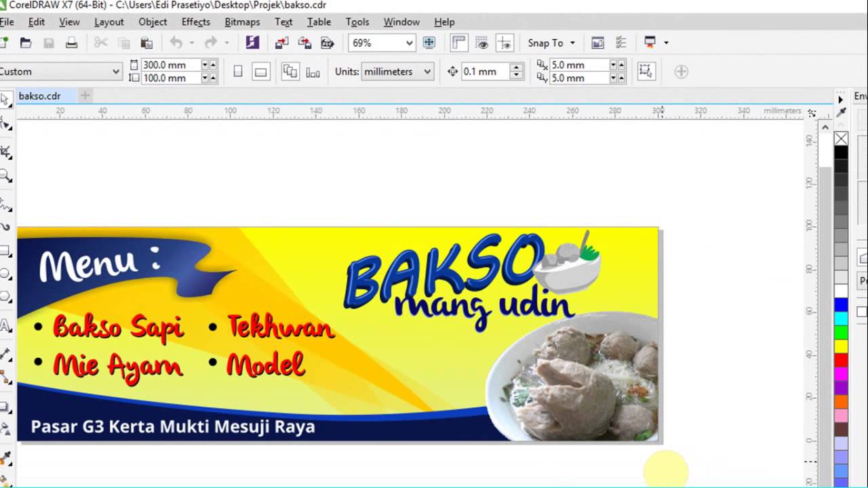Apply layout to all pages icon
The width and height of the screenshot is (868, 488).
pyautogui.click(x=290, y=71)
